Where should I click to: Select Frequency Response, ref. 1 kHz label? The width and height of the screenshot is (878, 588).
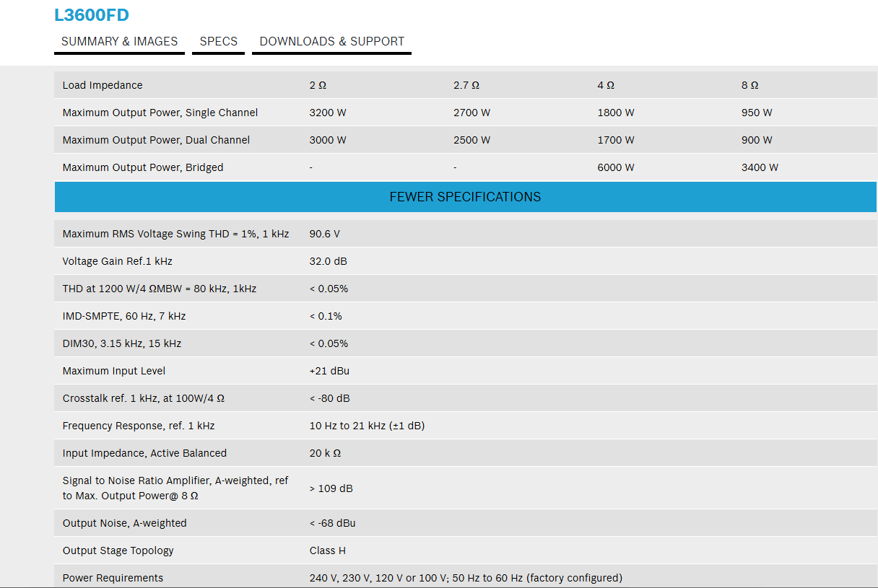click(x=139, y=426)
